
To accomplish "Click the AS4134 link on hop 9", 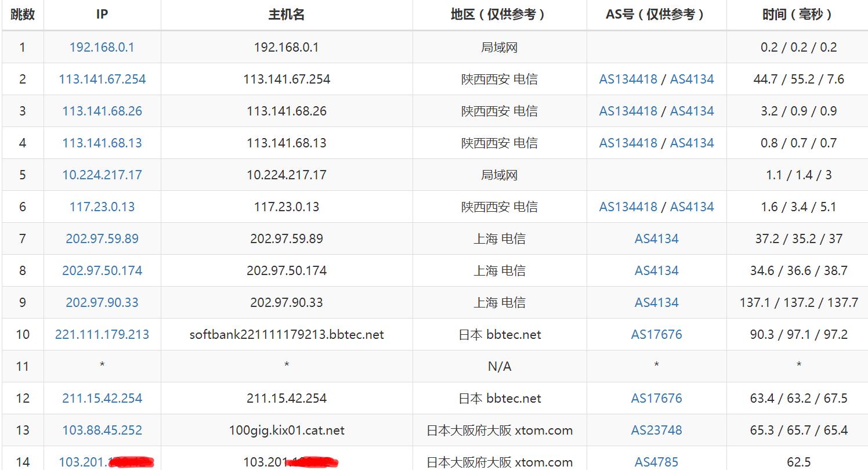I will (x=656, y=302).
